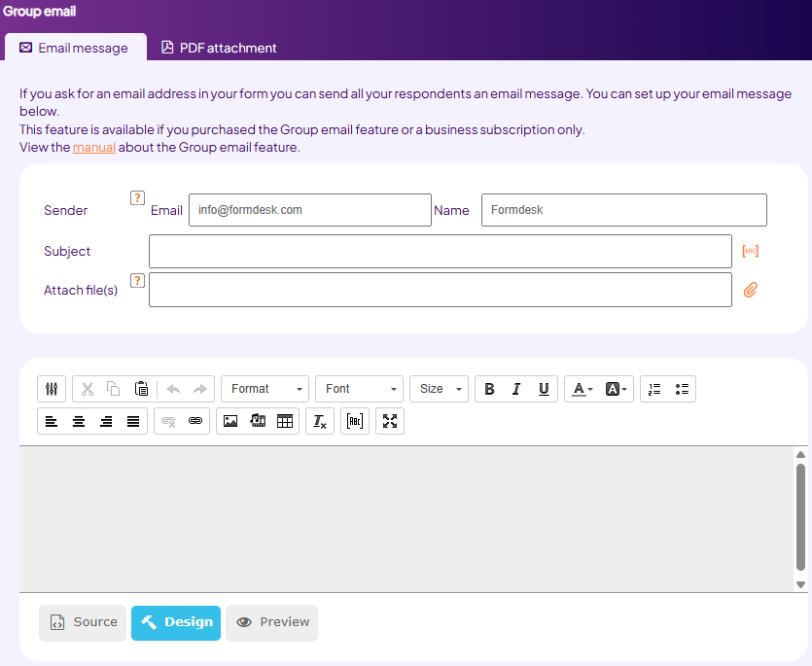Maximize the editor with the expand icon
812x666 pixels.
(x=390, y=422)
